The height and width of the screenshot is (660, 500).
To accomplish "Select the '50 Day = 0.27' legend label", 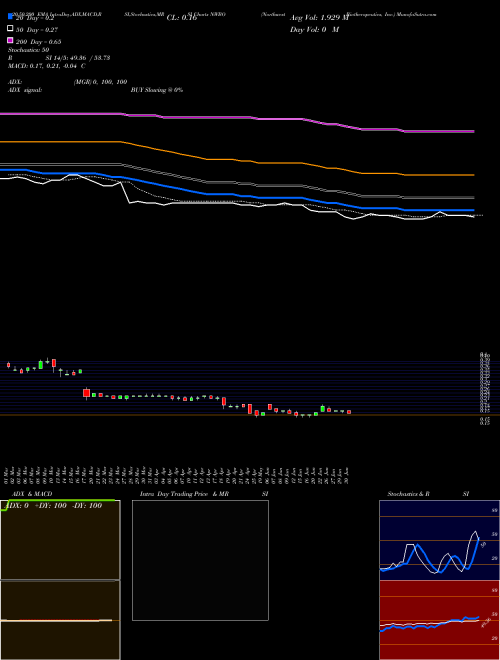I will click(x=37, y=30).
